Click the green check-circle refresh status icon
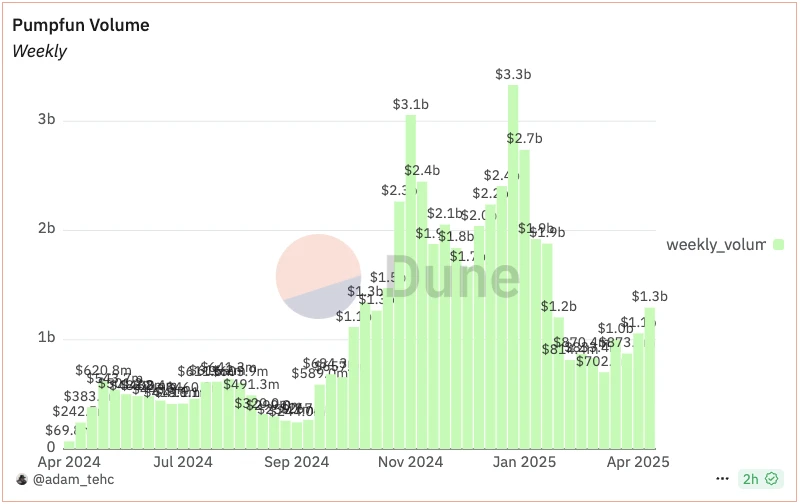The image size is (801, 504). (x=771, y=479)
